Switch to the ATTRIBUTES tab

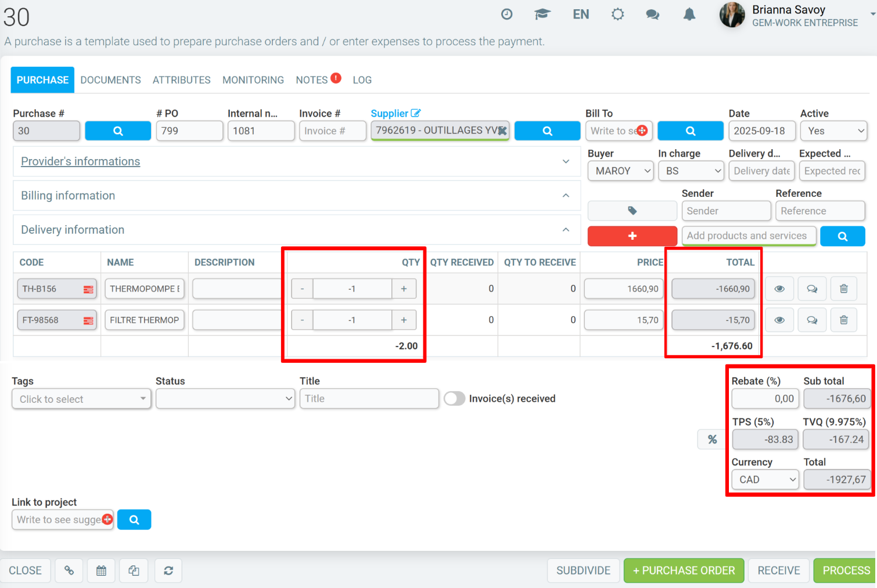[x=182, y=80]
